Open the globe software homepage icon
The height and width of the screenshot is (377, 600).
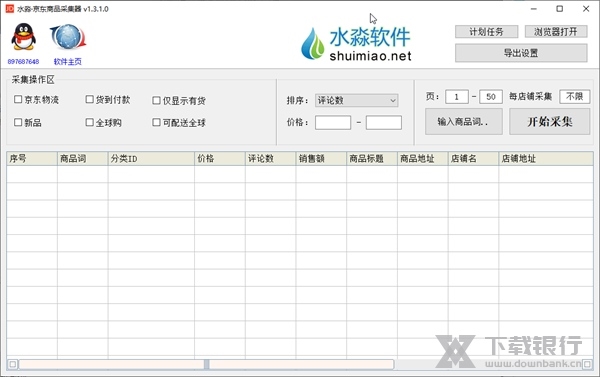pos(68,37)
